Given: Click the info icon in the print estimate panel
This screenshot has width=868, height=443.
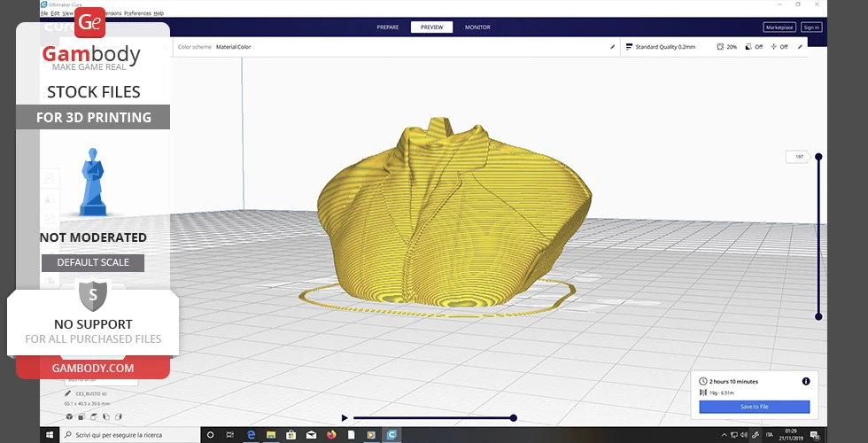Looking at the screenshot, I should tap(806, 382).
